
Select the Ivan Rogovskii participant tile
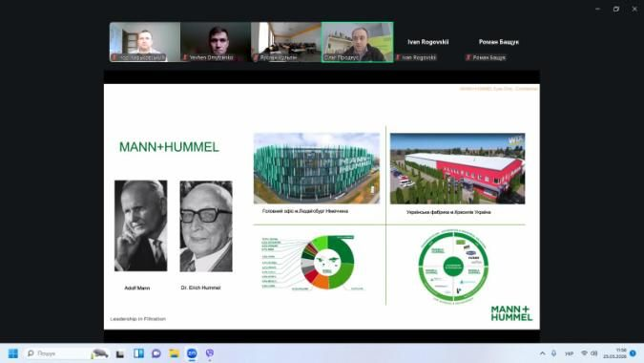[428, 42]
